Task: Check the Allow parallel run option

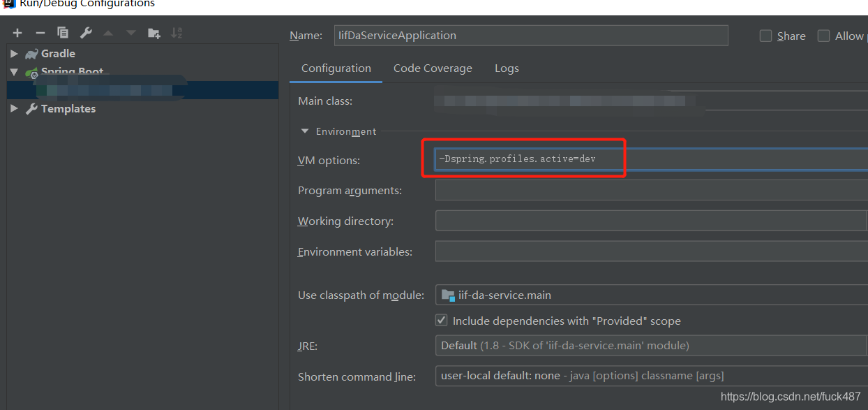Action: click(x=823, y=36)
